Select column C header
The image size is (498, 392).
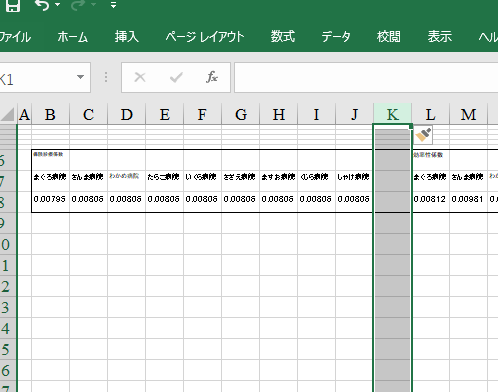point(88,115)
